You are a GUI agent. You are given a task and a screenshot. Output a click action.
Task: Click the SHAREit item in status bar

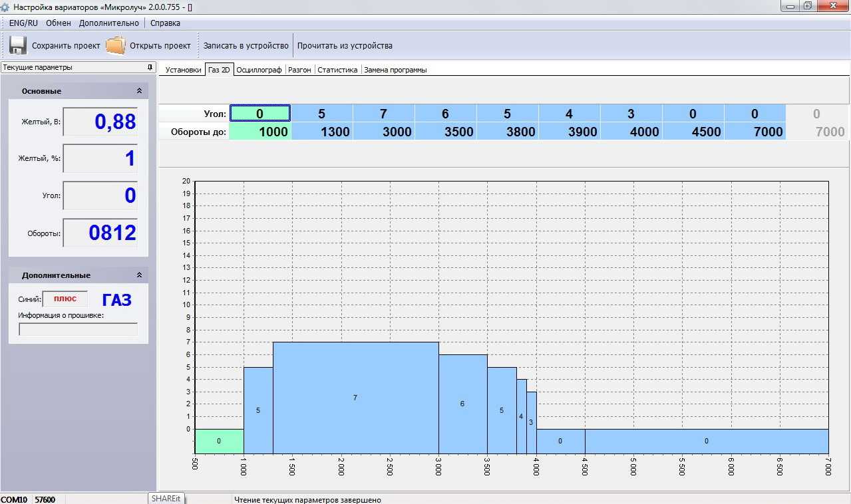point(166,498)
